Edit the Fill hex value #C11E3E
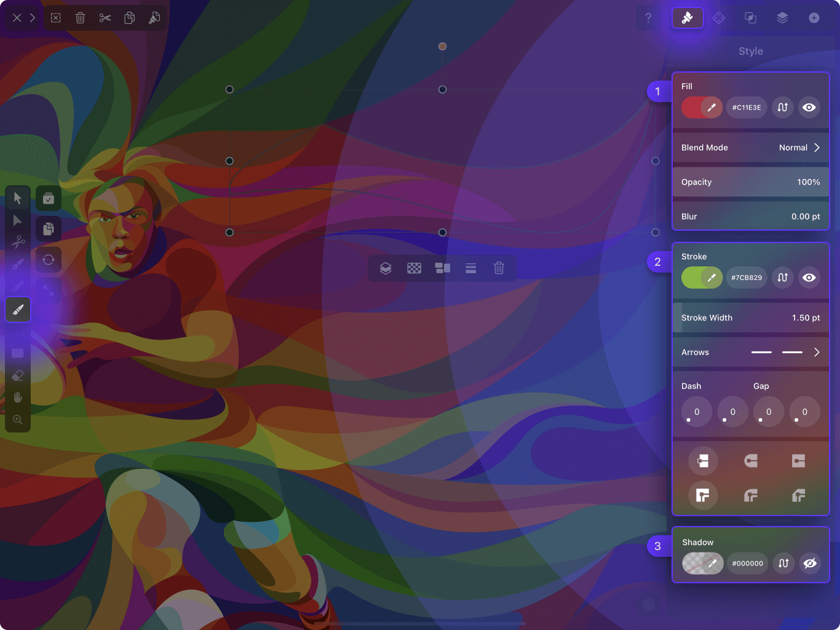 [747, 108]
